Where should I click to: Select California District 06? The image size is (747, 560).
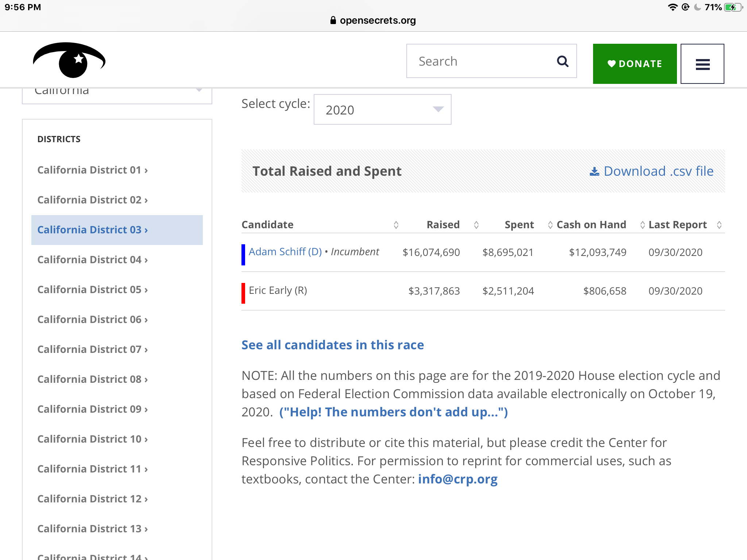93,320
